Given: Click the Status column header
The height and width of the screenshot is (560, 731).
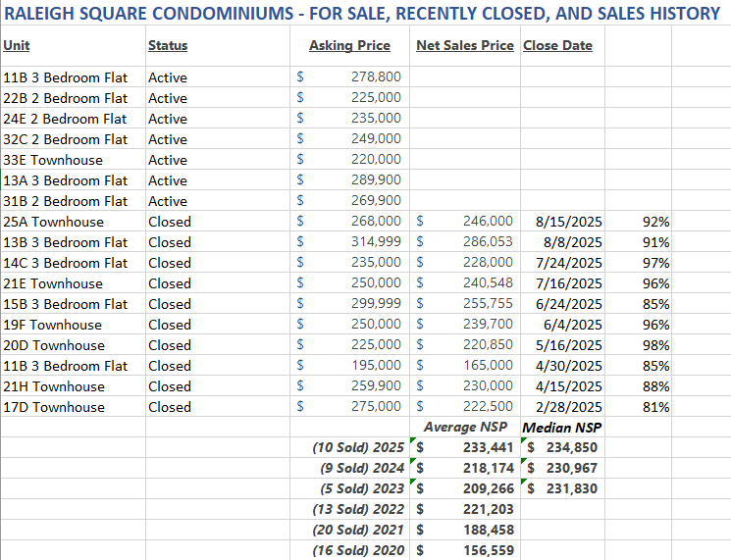Looking at the screenshot, I should pyautogui.click(x=168, y=46).
